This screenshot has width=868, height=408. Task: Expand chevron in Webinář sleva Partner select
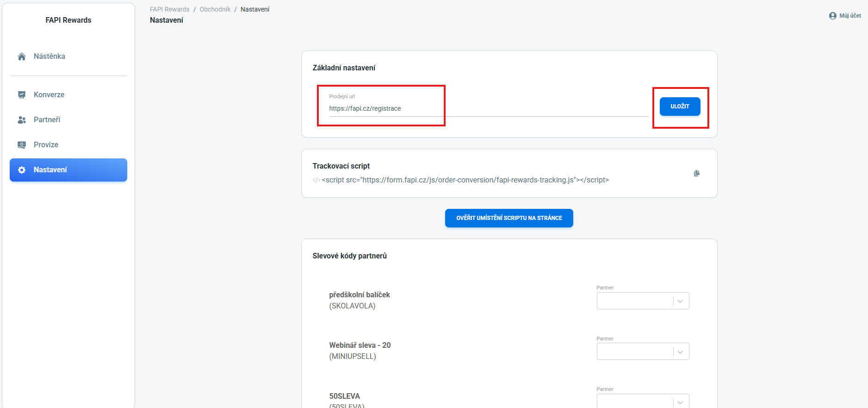[680, 352]
